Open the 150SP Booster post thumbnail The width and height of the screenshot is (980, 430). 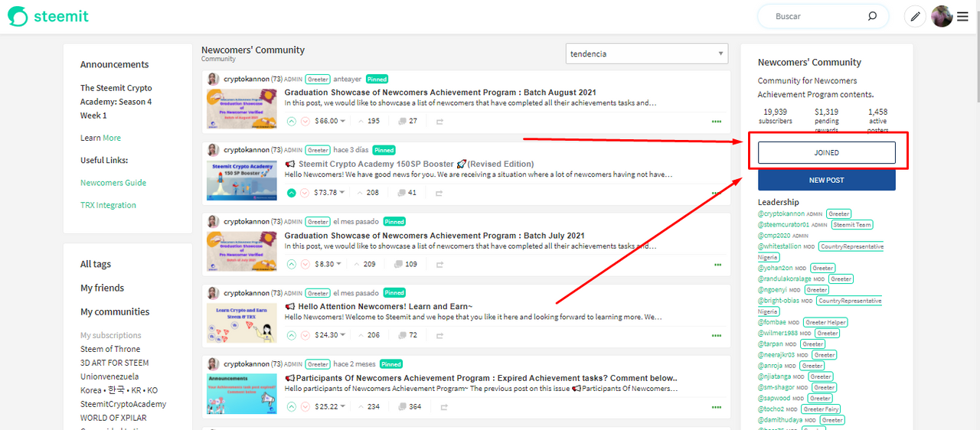pos(241,181)
